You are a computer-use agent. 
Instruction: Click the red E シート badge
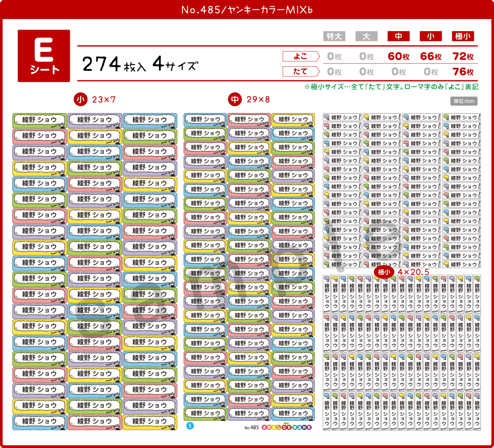point(44,56)
